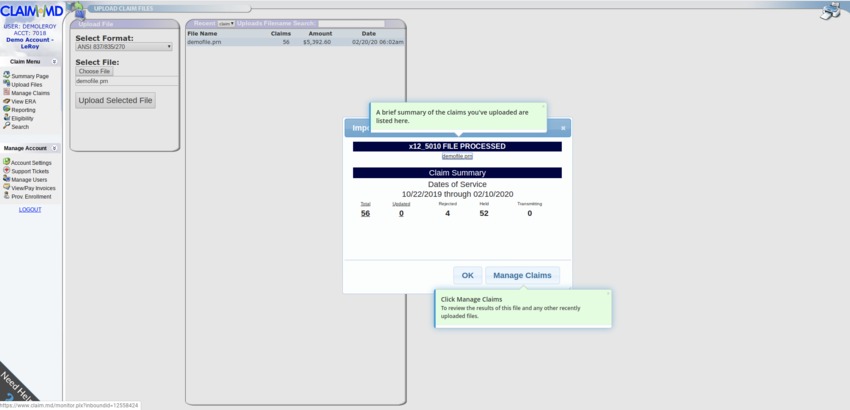Collapse the Claim Menu section

click(x=54, y=62)
